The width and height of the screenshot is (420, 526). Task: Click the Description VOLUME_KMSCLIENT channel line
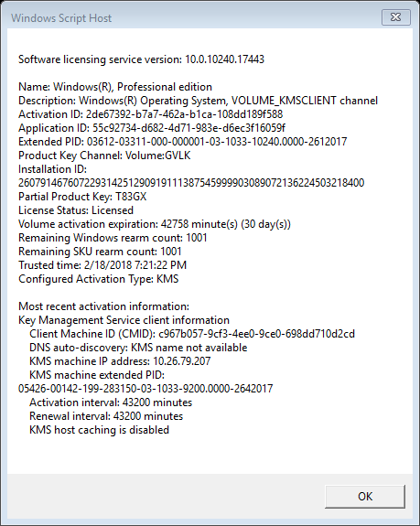click(x=198, y=101)
